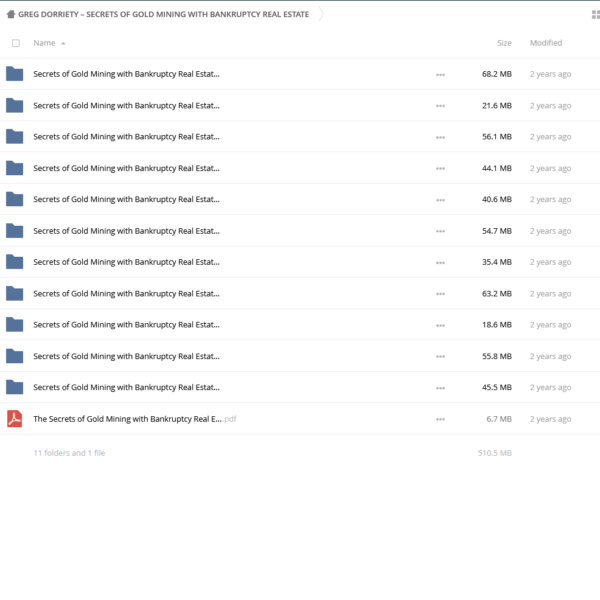600x600 pixels.
Task: Show more actions for the 55.8 MB folder
Action: pyautogui.click(x=440, y=357)
